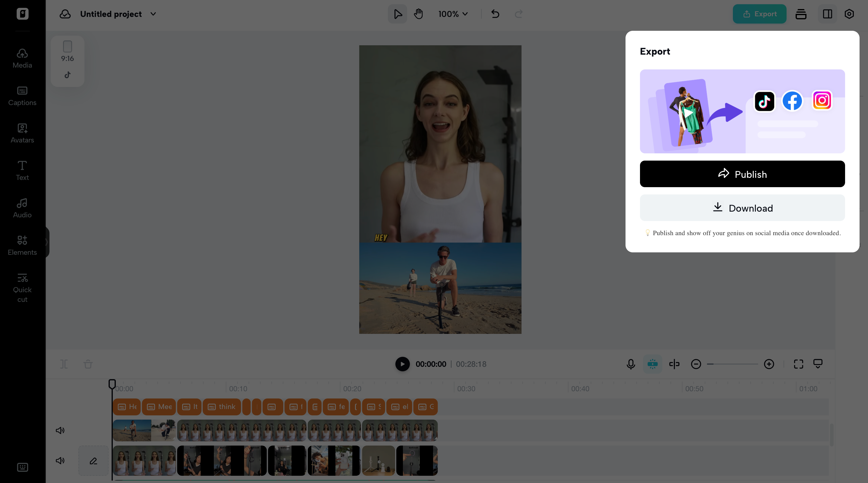Image resolution: width=868 pixels, height=483 pixels.
Task: Click the current time 00:00:00
Action: pyautogui.click(x=431, y=364)
